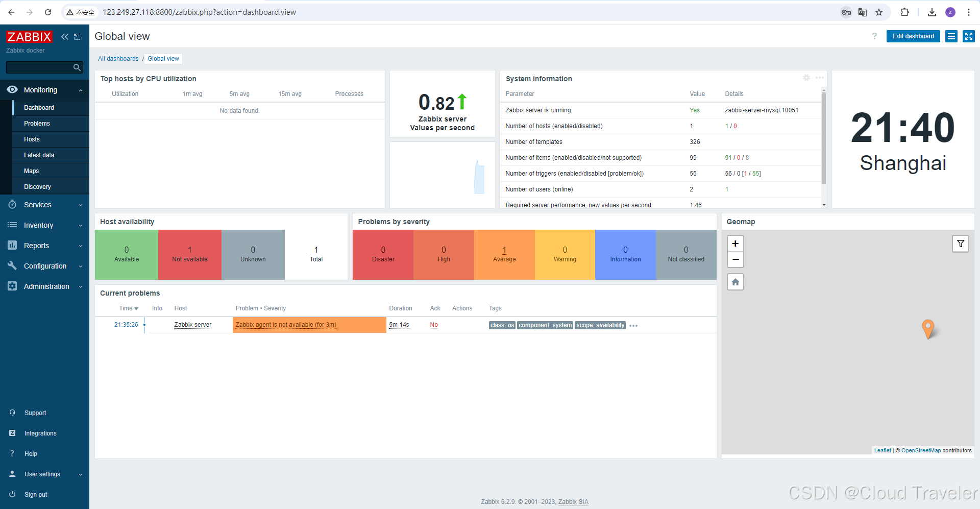Viewport: 980px width, 509px height.
Task: Collapse the Monitoring menu section
Action: [44, 90]
